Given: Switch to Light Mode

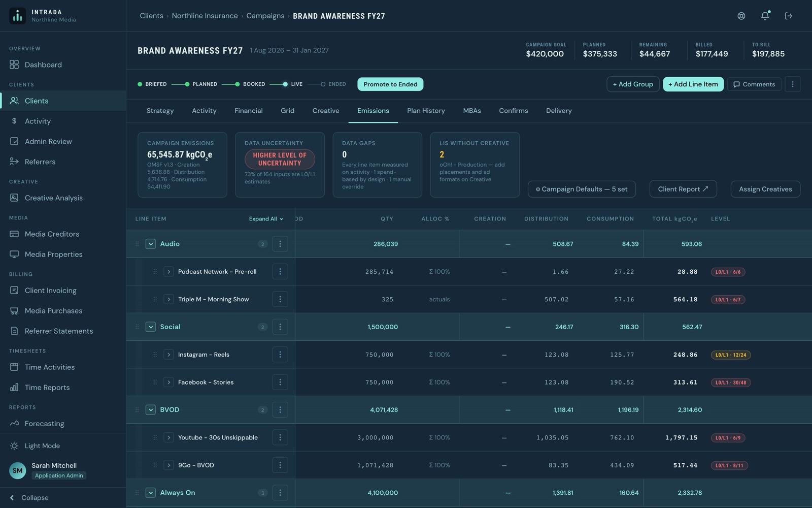Looking at the screenshot, I should (x=63, y=446).
